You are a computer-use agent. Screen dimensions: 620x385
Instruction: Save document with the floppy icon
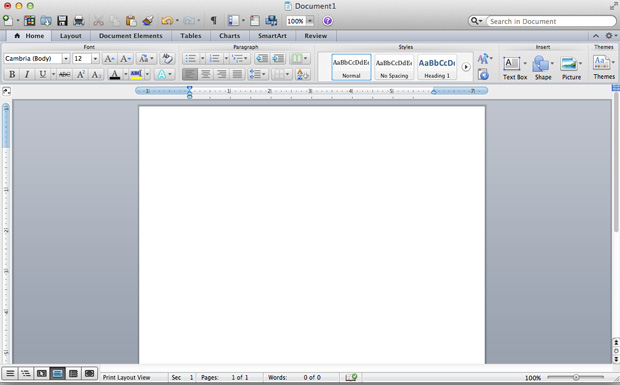click(x=62, y=21)
